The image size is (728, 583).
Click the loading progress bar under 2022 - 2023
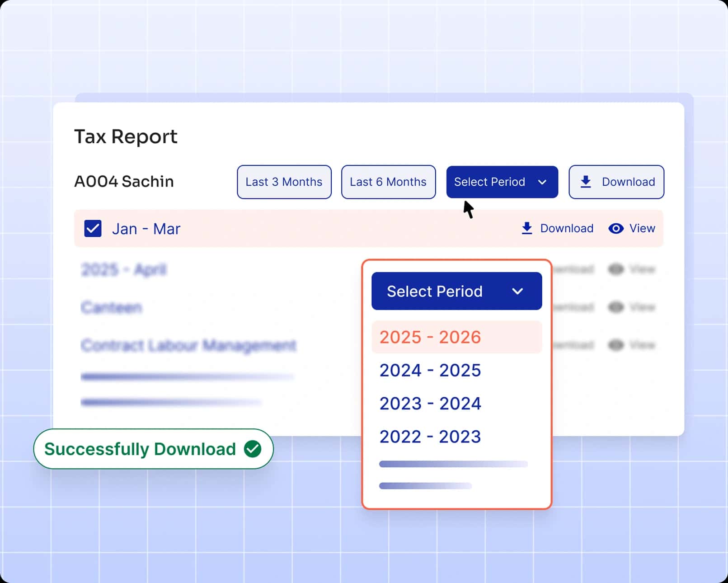point(453,464)
